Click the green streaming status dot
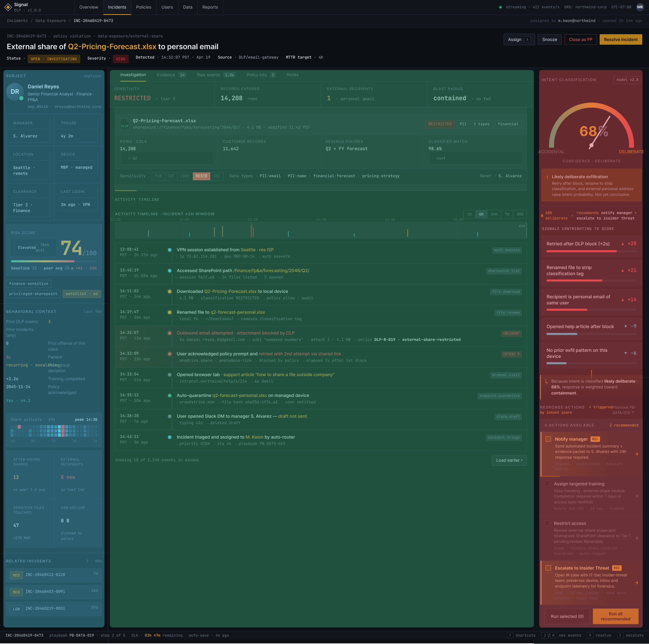The height and width of the screenshot is (644, 649). [500, 7]
